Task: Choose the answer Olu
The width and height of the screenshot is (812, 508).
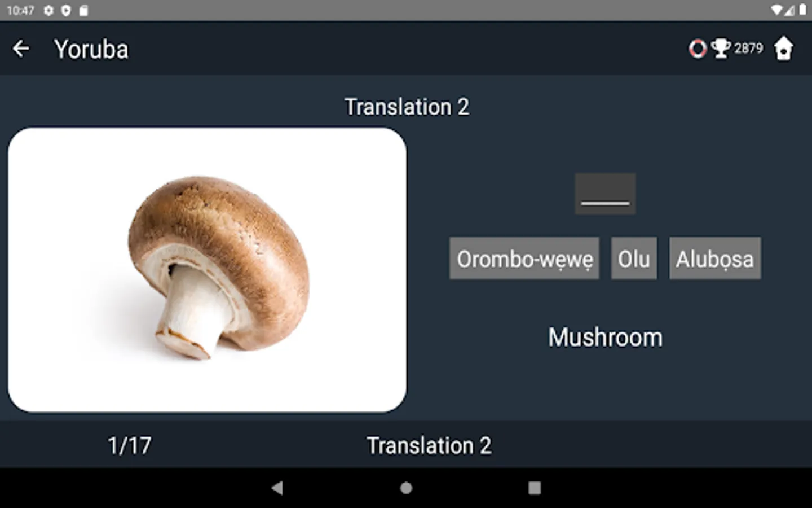Action: click(634, 259)
